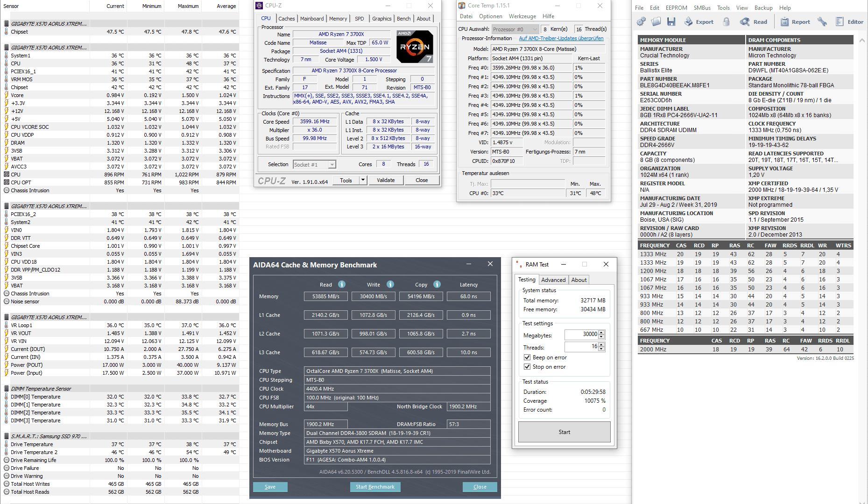
Task: Click the wrench icon in Thaiphoon toolbar
Action: point(822,21)
